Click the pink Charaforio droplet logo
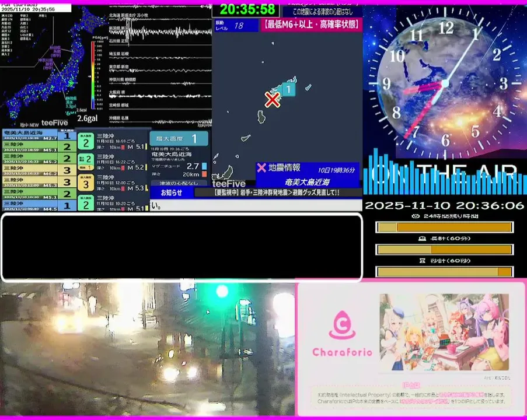 342,325
